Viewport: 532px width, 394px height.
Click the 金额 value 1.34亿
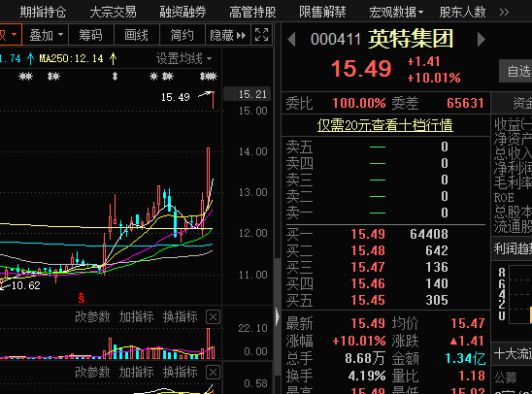tap(465, 358)
